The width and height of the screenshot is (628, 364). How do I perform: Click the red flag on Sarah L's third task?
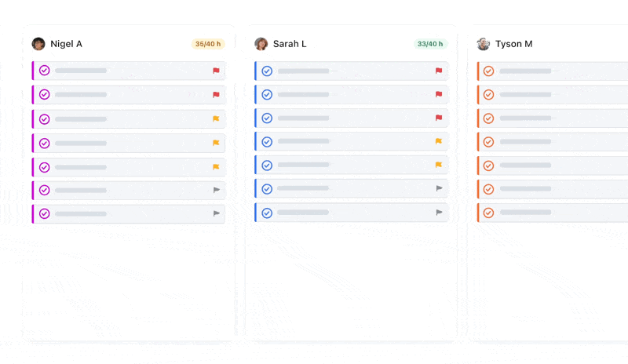(439, 118)
